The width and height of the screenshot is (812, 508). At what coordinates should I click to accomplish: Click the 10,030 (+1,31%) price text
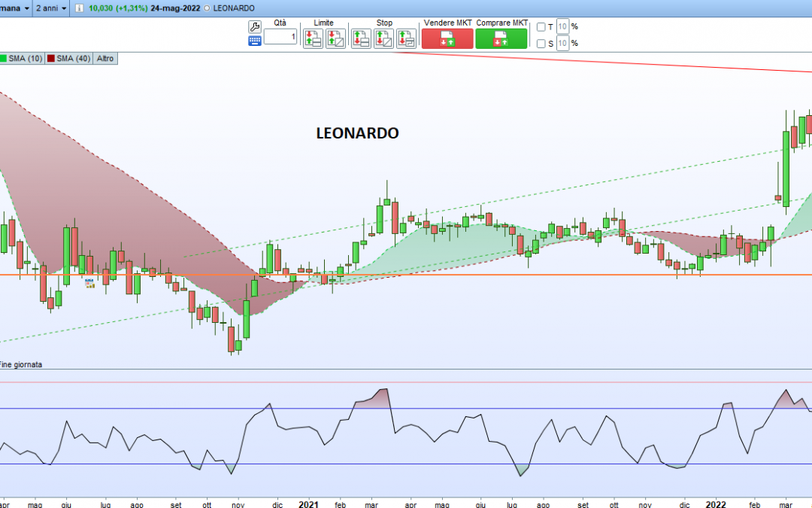[118, 8]
